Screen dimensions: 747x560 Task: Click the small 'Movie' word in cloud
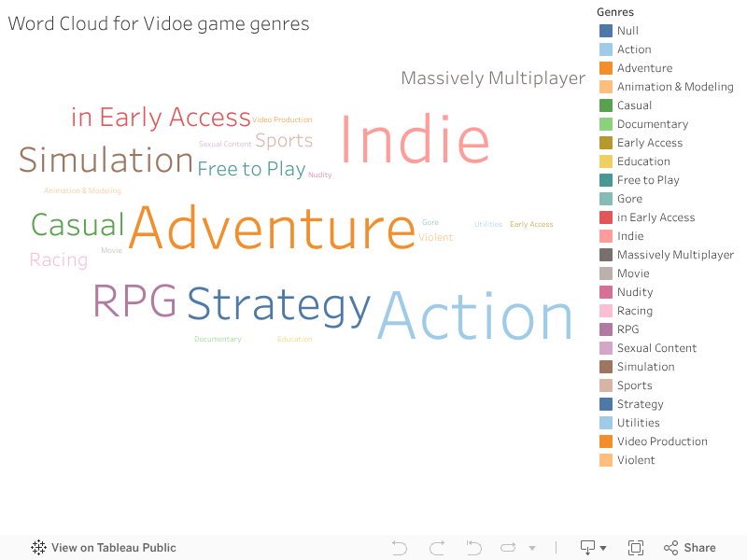pos(111,250)
